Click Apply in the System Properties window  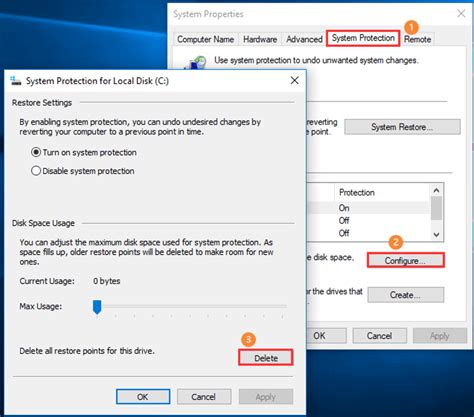point(440,336)
